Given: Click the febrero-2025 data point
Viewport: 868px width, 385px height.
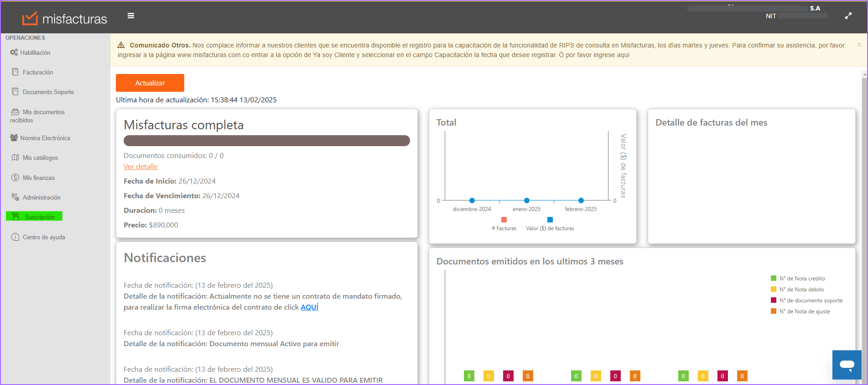Looking at the screenshot, I should (581, 200).
